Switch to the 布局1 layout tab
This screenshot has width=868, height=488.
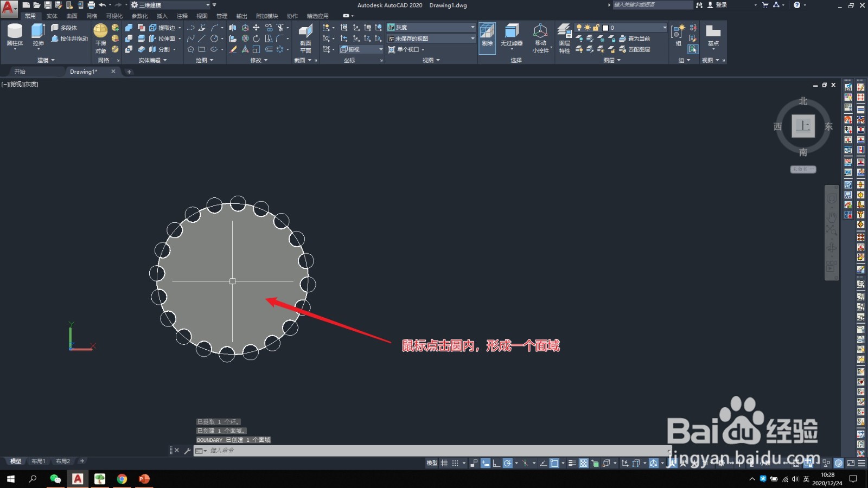(39, 461)
